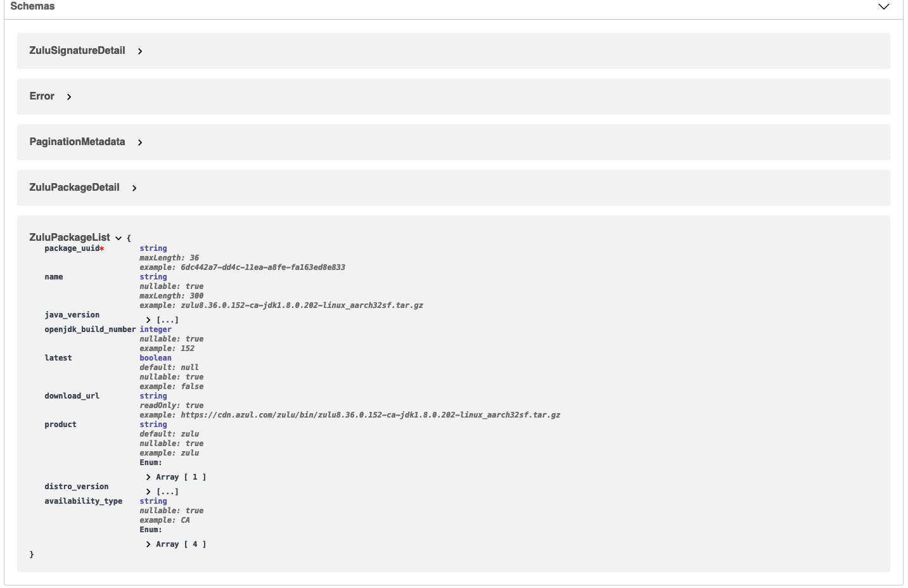This screenshot has width=908, height=588.
Task: Open the Error schema panel
Action: pos(42,96)
